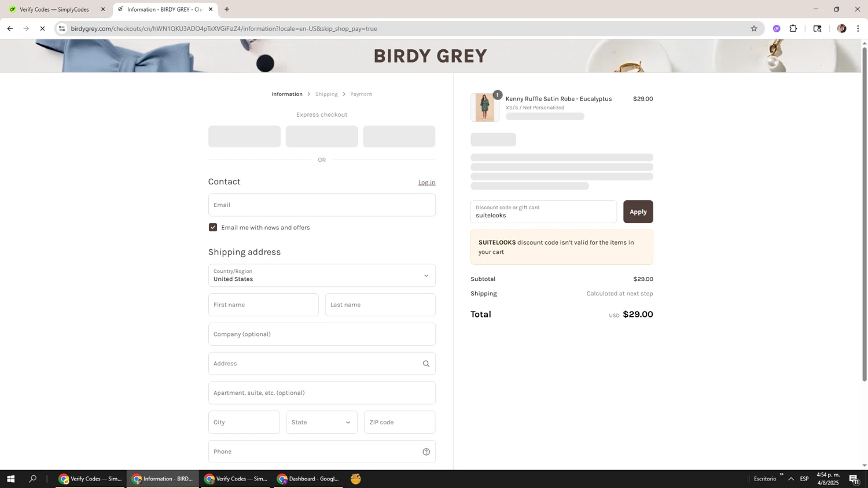Open the tab search icon in toolbar
The image size is (868, 488).
[x=817, y=28]
